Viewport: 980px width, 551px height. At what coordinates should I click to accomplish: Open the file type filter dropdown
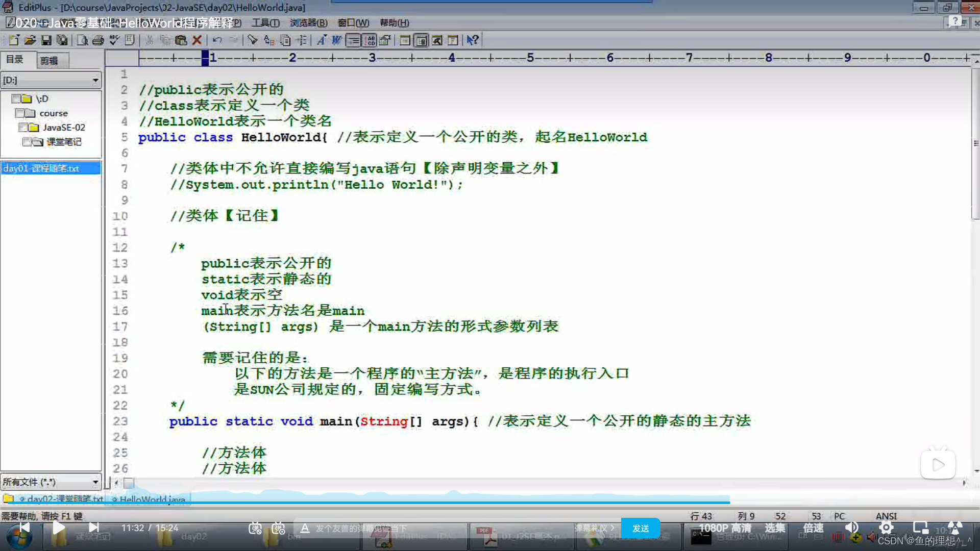coord(95,482)
